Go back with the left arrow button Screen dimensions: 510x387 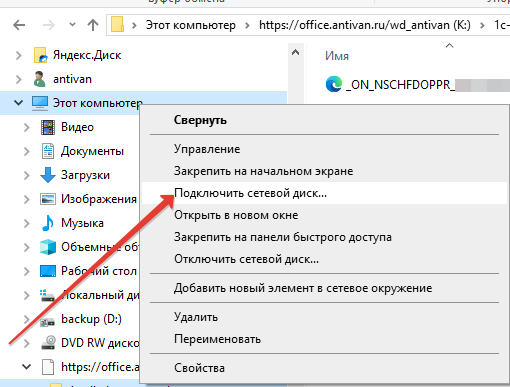pyautogui.click(x=19, y=25)
